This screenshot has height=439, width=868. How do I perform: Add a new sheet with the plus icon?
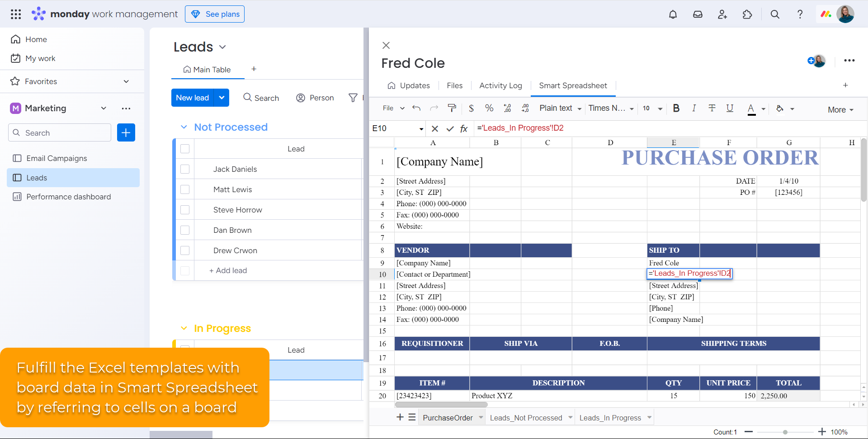pyautogui.click(x=400, y=417)
